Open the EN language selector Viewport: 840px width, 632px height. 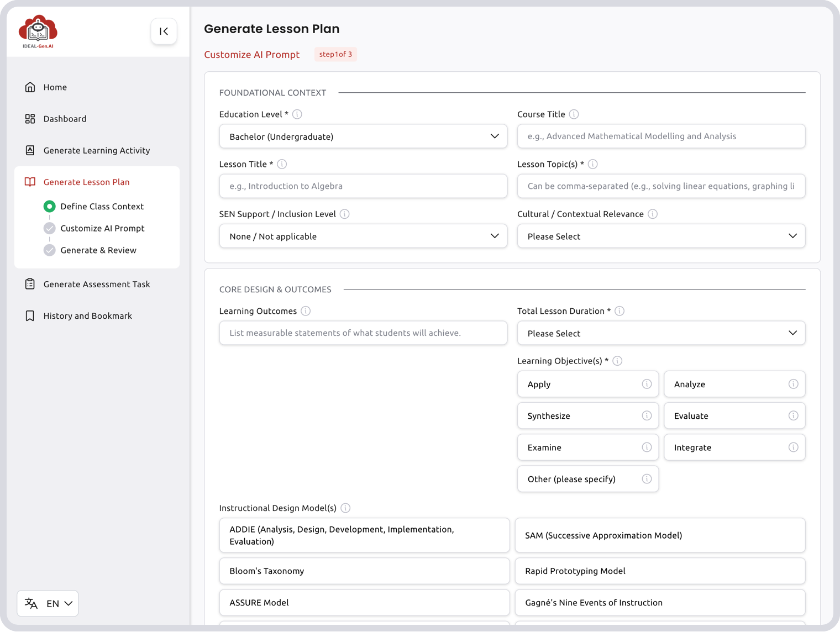(x=48, y=603)
